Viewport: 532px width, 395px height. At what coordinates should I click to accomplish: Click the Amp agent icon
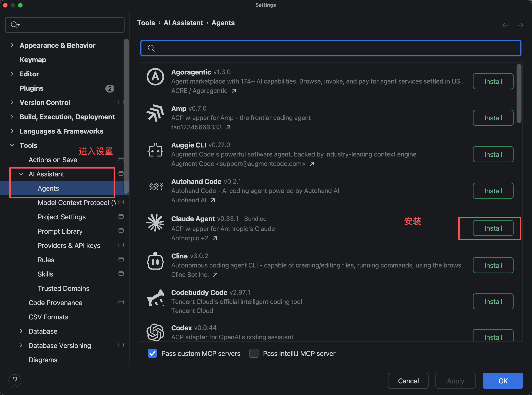[155, 113]
